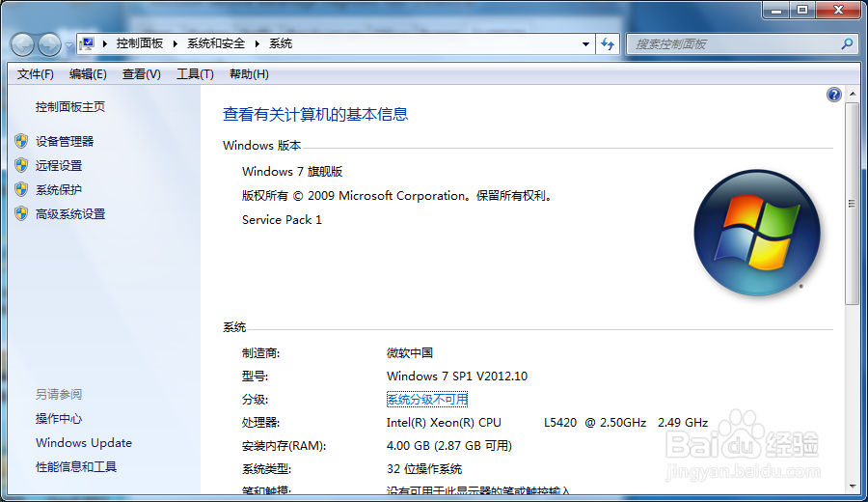Open 高级系统设置 from the sidebar
This screenshot has width=868, height=502.
(70, 214)
